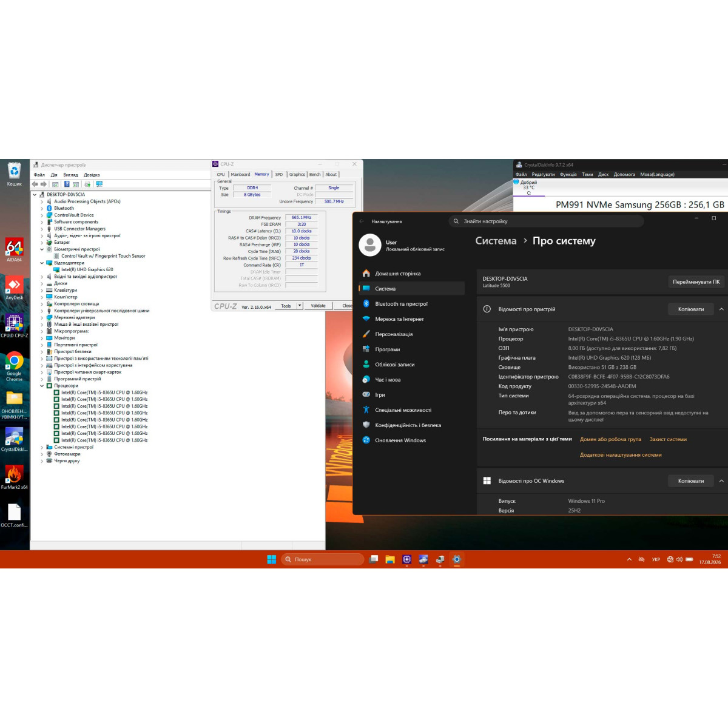Collapse the Біометричні пристрої node
The image size is (728, 728).
42,249
